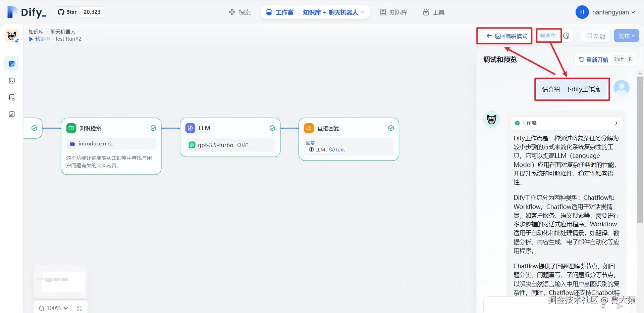
Task: Open the 工具 tools page
Action: [434, 12]
